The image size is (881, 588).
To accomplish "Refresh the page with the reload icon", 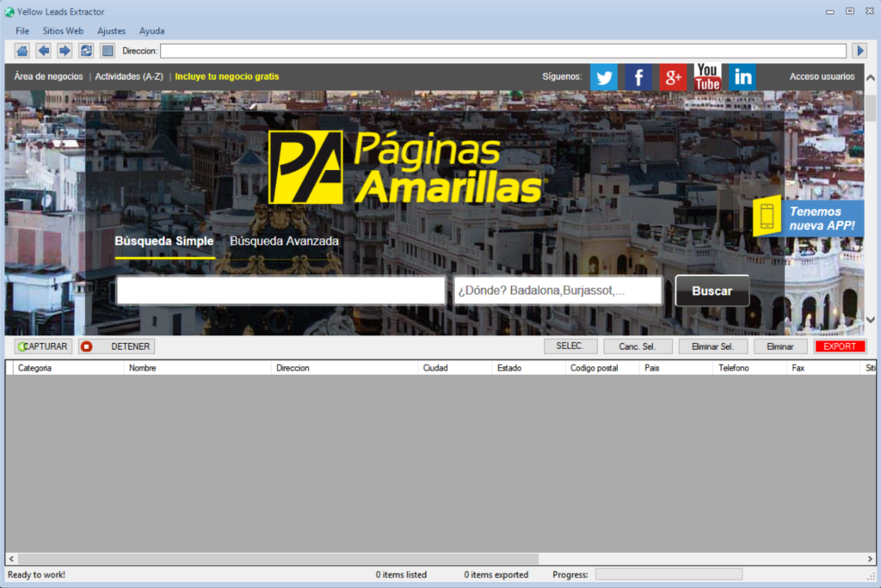I will pyautogui.click(x=86, y=51).
